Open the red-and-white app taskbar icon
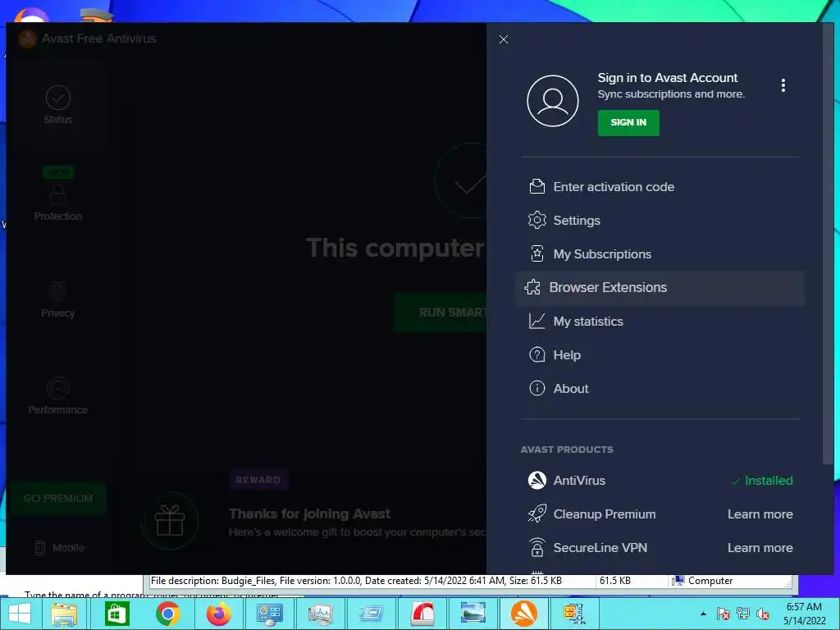The image size is (840, 630). [x=422, y=614]
